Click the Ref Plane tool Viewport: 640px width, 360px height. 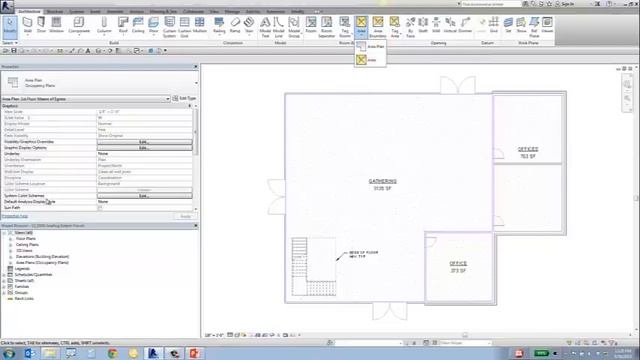534,27
